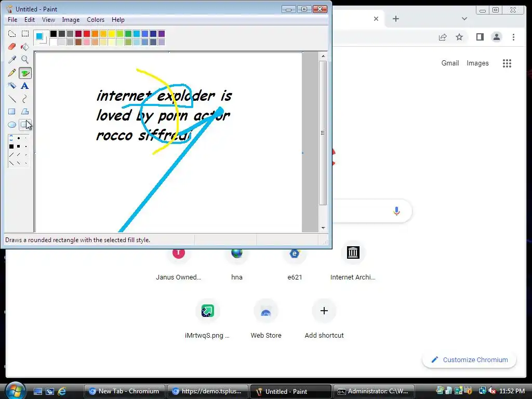Select the Free-Form Select tool
Viewport: 532px width, 399px height.
pyautogui.click(x=12, y=34)
